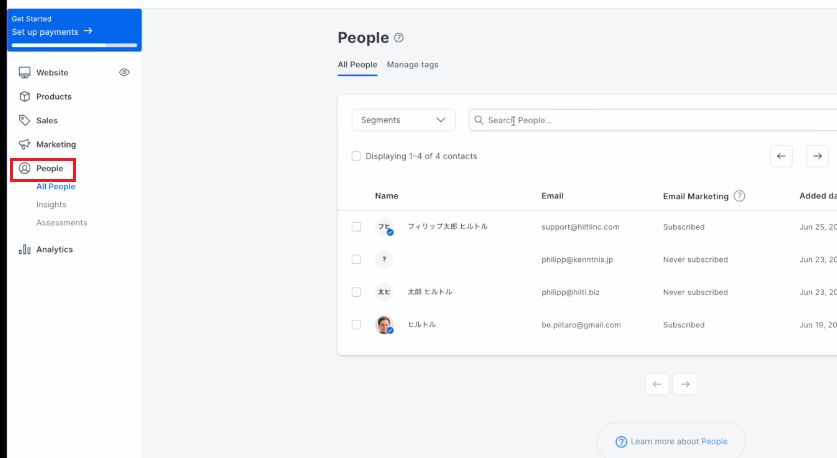Go to next page using top arrow
This screenshot has height=458, width=837.
point(817,156)
